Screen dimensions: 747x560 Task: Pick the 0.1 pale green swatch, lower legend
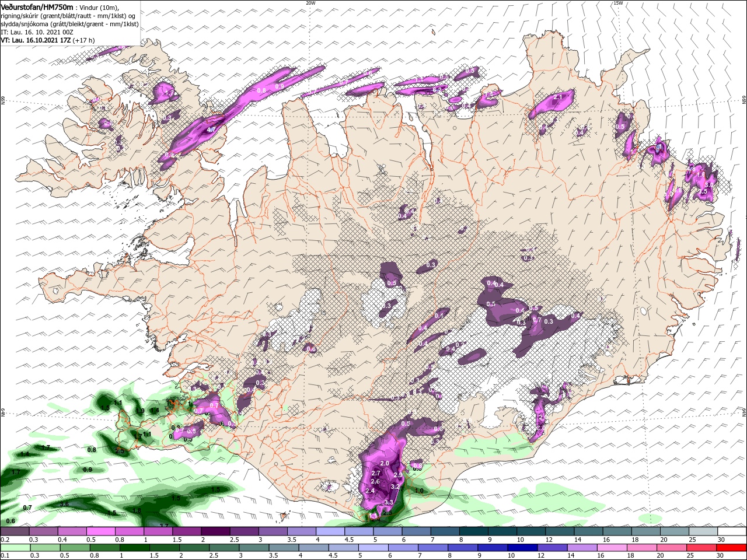point(15,548)
